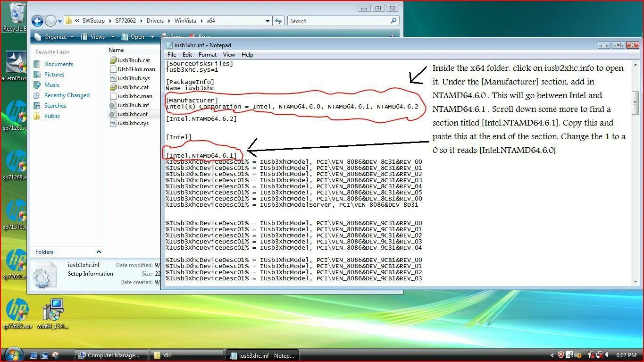Open Notepad View menu

229,55
